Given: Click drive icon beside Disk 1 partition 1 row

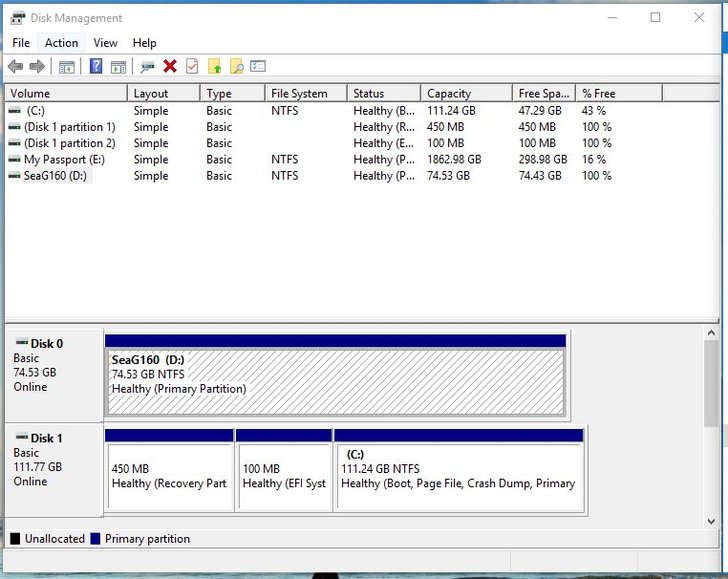Looking at the screenshot, I should click(x=14, y=127).
